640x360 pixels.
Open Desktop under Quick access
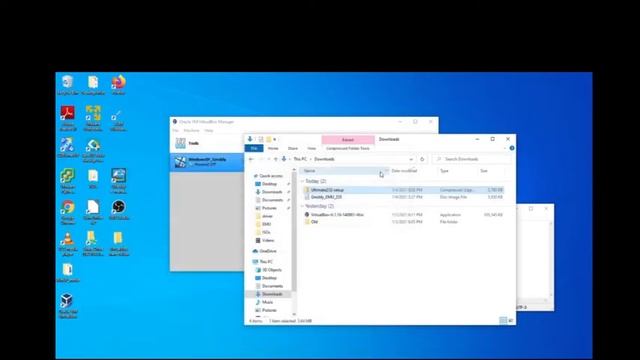pos(269,184)
